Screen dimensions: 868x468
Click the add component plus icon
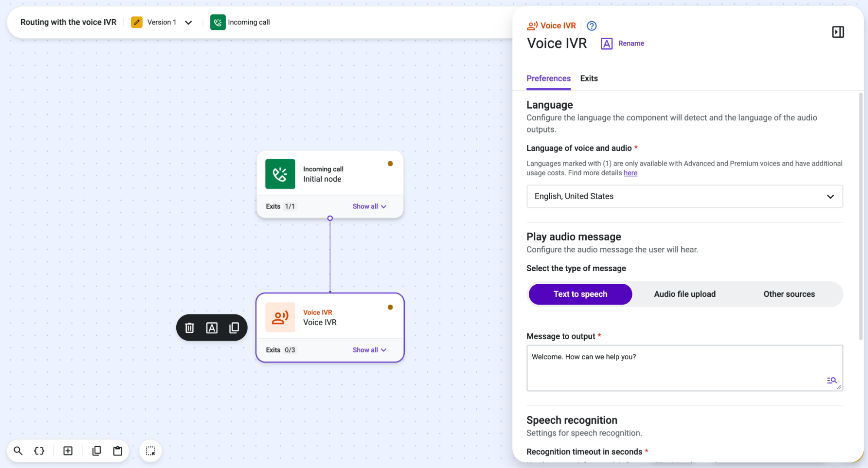[x=68, y=451]
